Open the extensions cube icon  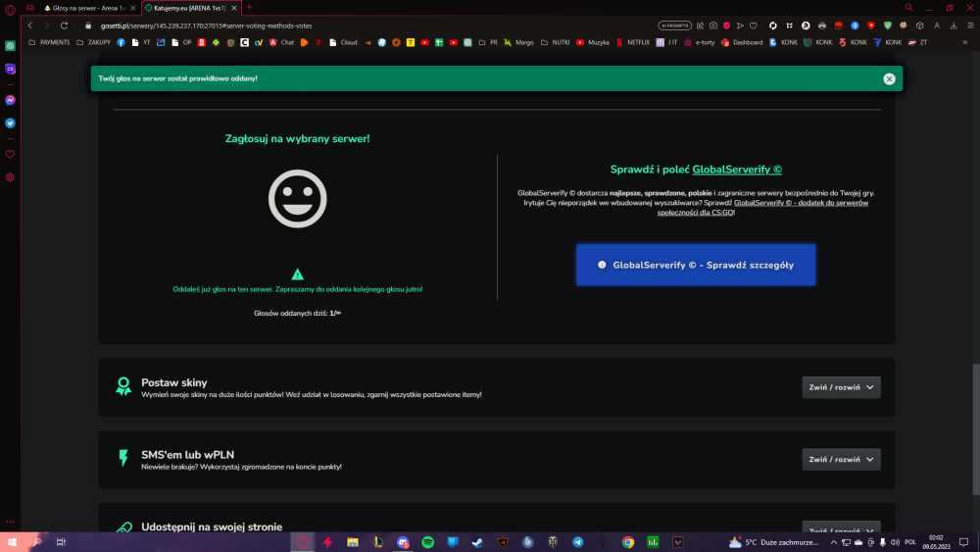pos(920,25)
